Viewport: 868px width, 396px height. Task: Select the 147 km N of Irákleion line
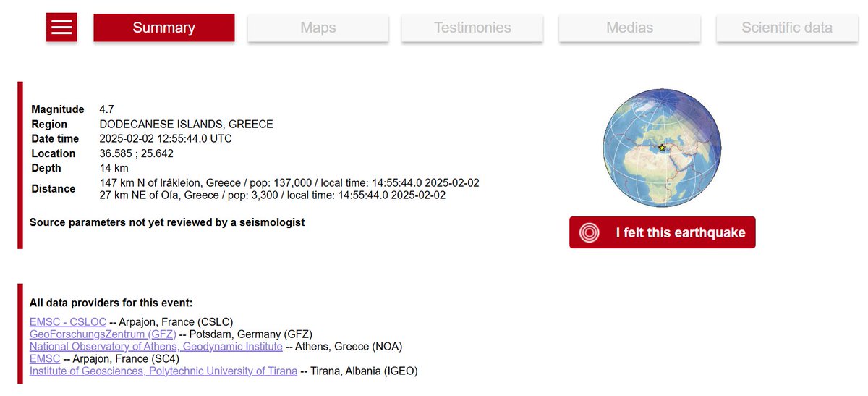pos(289,183)
